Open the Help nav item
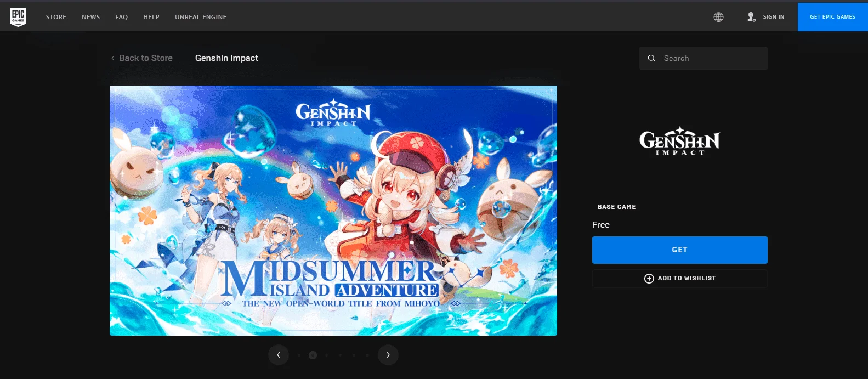 coord(151,17)
